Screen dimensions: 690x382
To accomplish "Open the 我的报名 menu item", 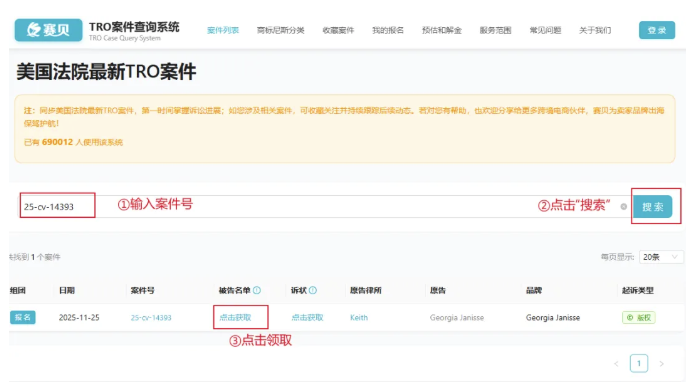I will [388, 30].
